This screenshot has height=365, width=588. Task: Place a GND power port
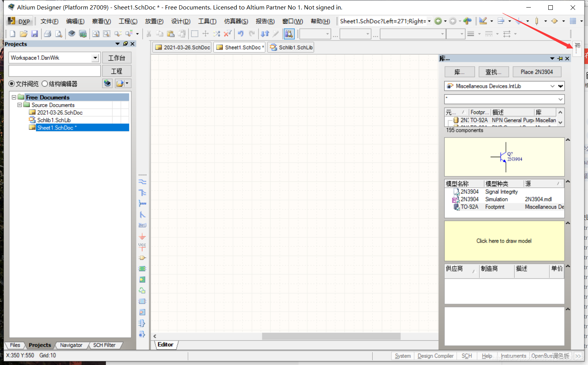click(142, 236)
